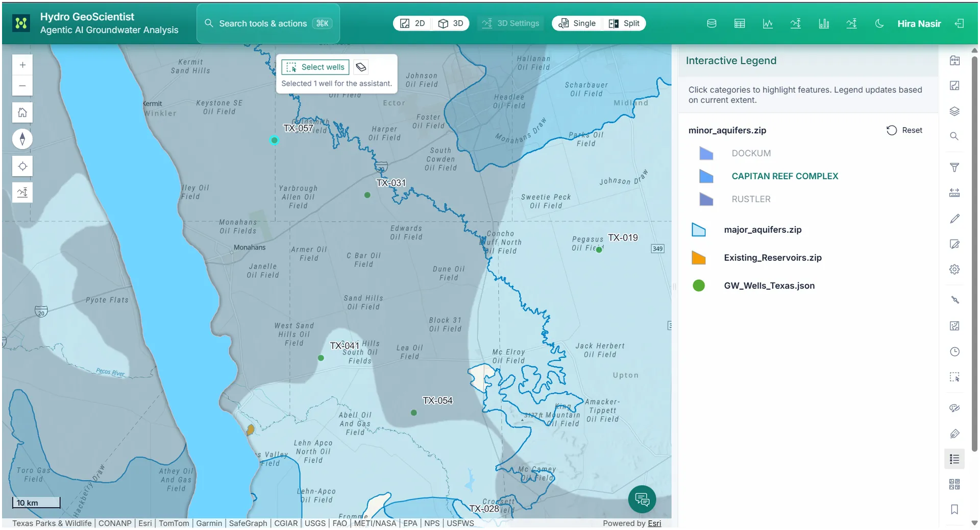Open the bar chart icon in header

tap(824, 23)
